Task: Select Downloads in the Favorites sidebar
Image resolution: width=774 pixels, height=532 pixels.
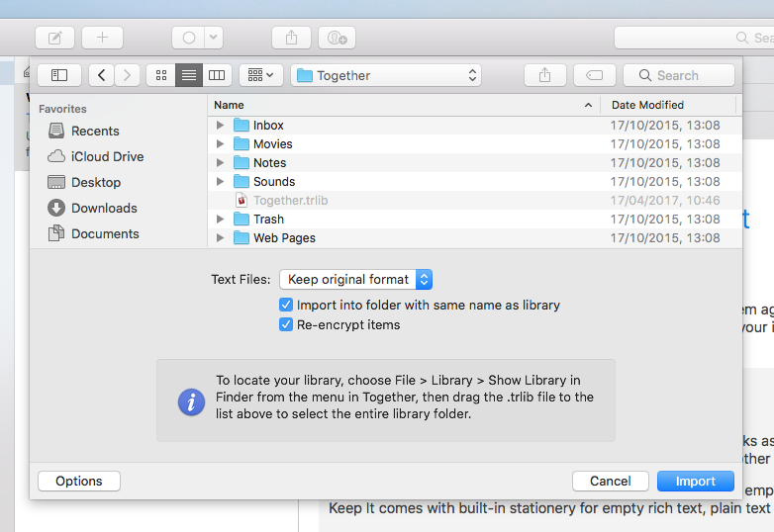Action: (x=92, y=208)
